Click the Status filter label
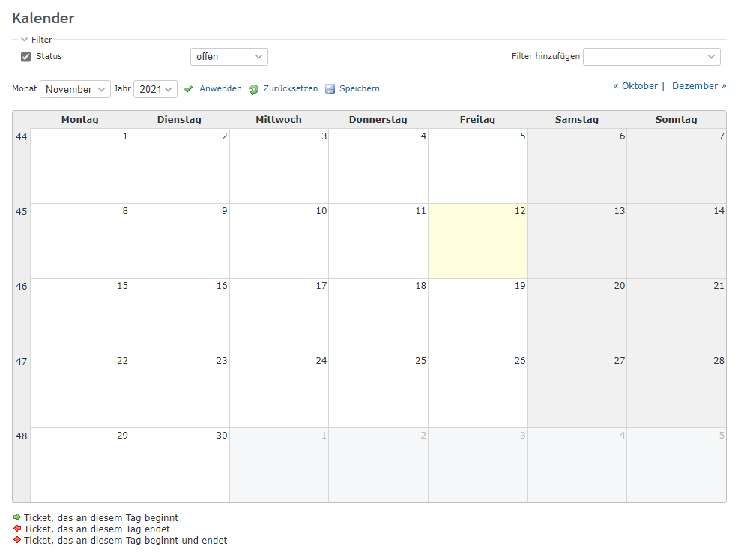This screenshot has height=560, width=735. [x=49, y=56]
